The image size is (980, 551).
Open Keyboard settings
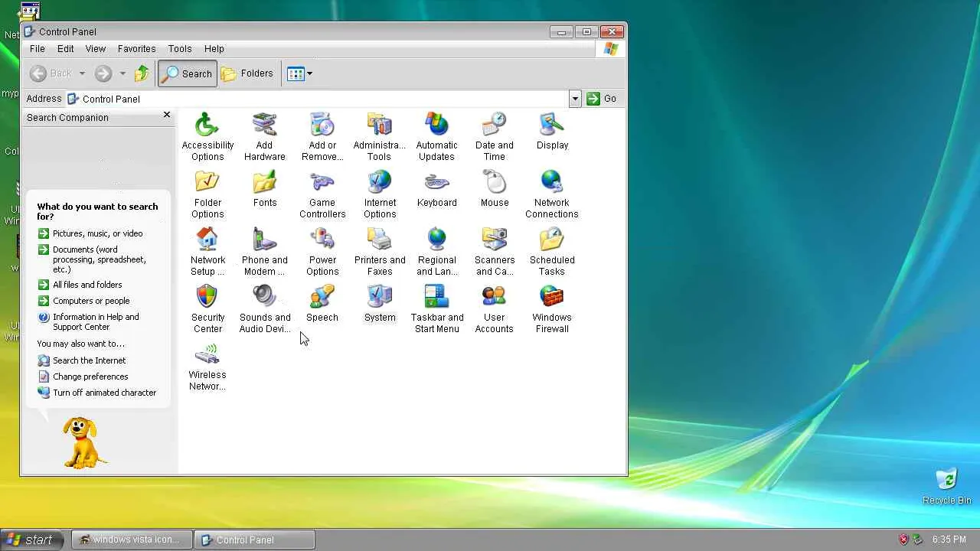[437, 188]
